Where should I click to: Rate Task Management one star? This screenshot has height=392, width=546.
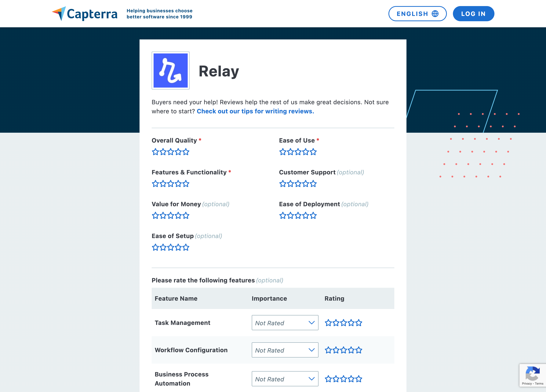[x=328, y=323]
